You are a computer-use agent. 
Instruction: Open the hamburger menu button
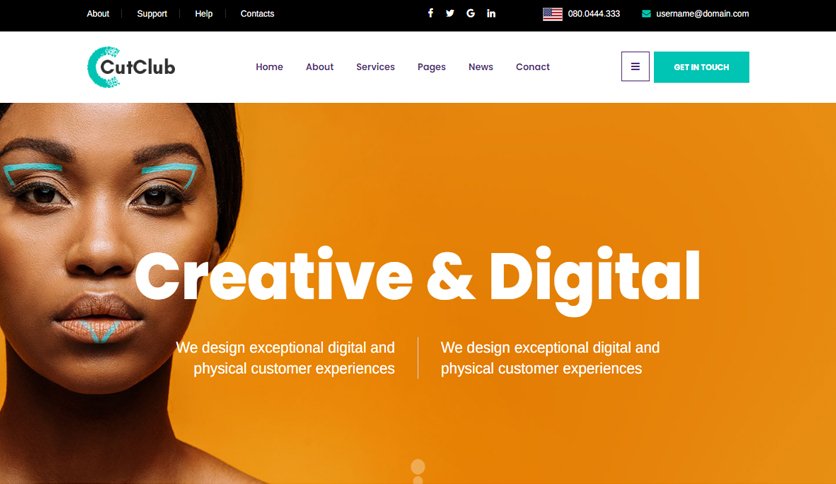[635, 67]
